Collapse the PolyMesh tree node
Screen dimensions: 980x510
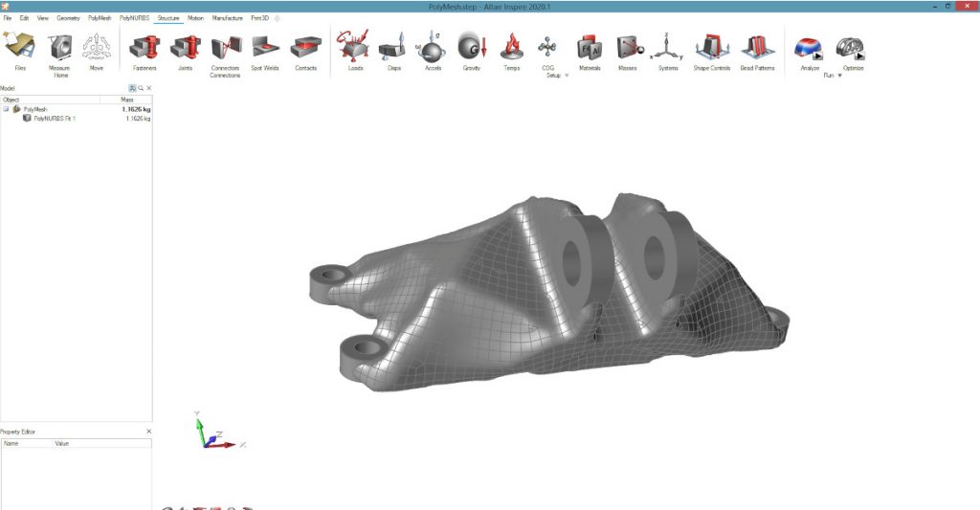tap(7, 109)
